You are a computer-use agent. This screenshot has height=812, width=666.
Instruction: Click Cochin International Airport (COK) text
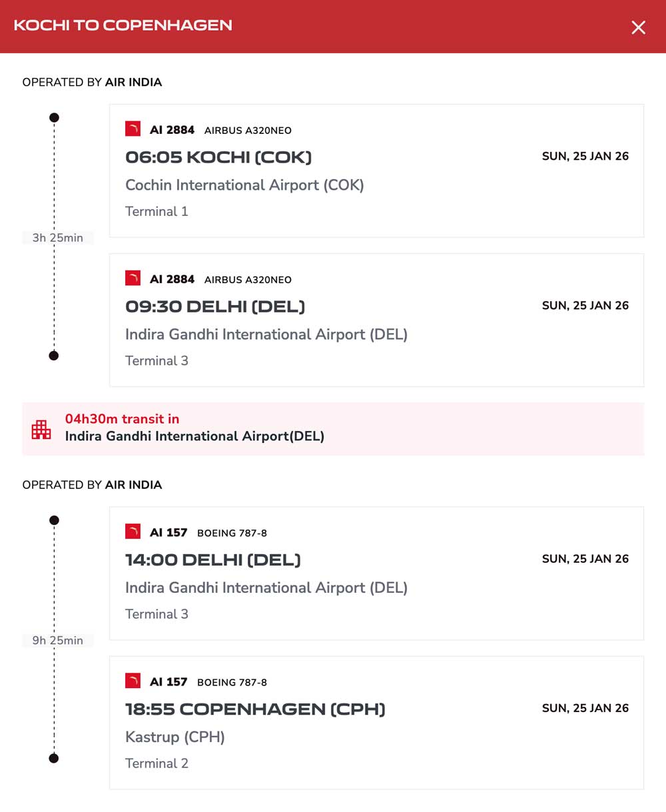point(244,185)
